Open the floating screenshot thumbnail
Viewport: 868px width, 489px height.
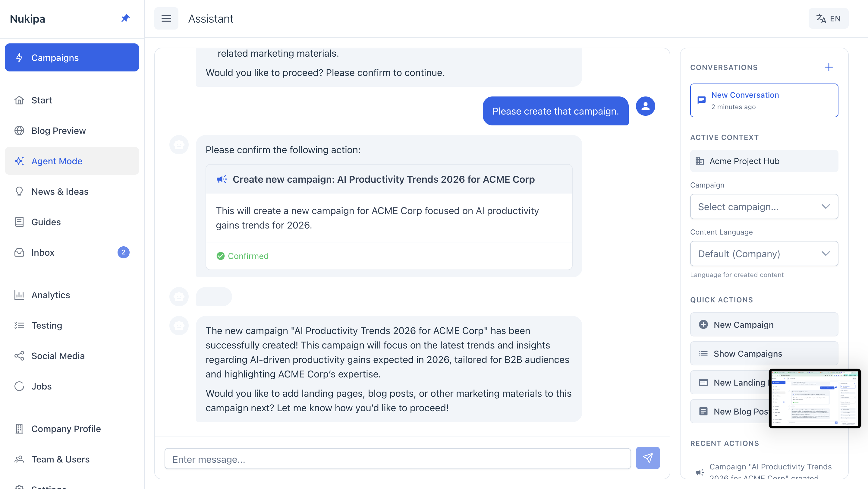coord(814,398)
